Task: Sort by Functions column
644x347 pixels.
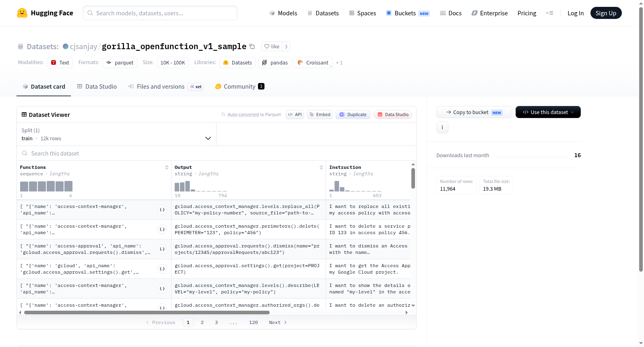Action: tap(167, 167)
